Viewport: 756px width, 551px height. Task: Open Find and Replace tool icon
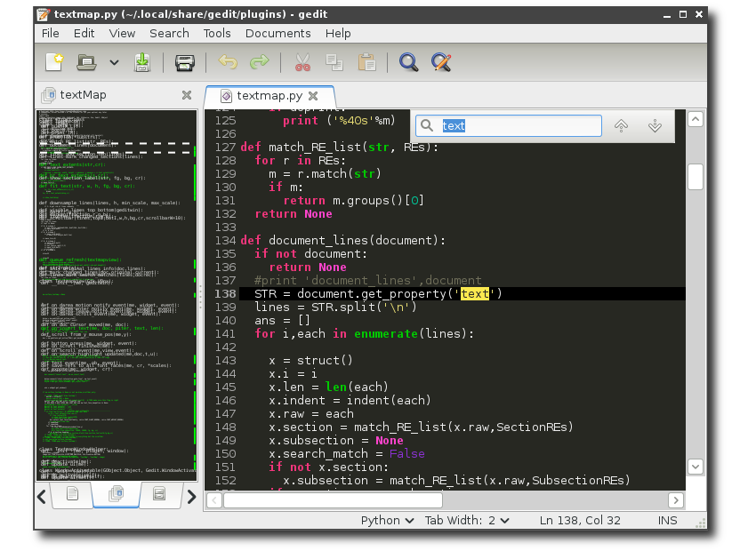pyautogui.click(x=441, y=62)
